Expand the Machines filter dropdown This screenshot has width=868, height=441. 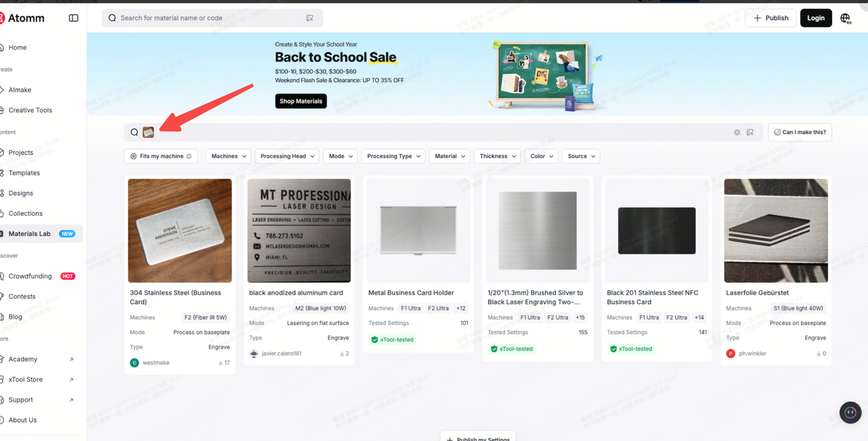click(x=228, y=156)
